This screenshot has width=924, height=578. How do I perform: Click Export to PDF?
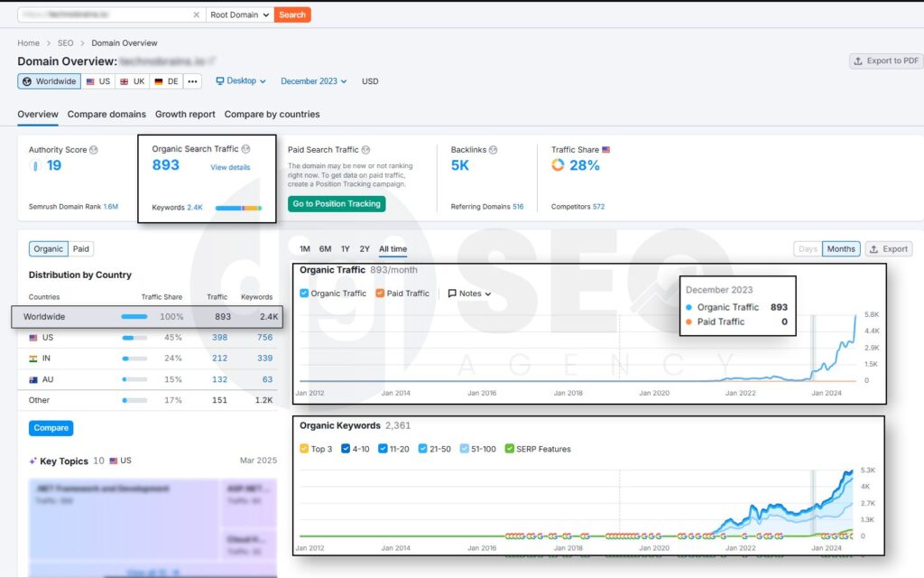[x=886, y=61]
